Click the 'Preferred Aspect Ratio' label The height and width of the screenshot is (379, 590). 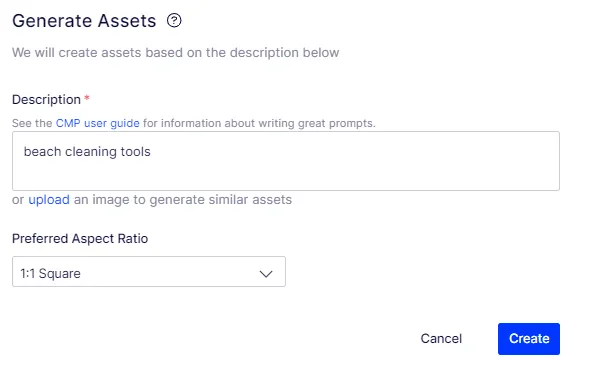coord(80,239)
